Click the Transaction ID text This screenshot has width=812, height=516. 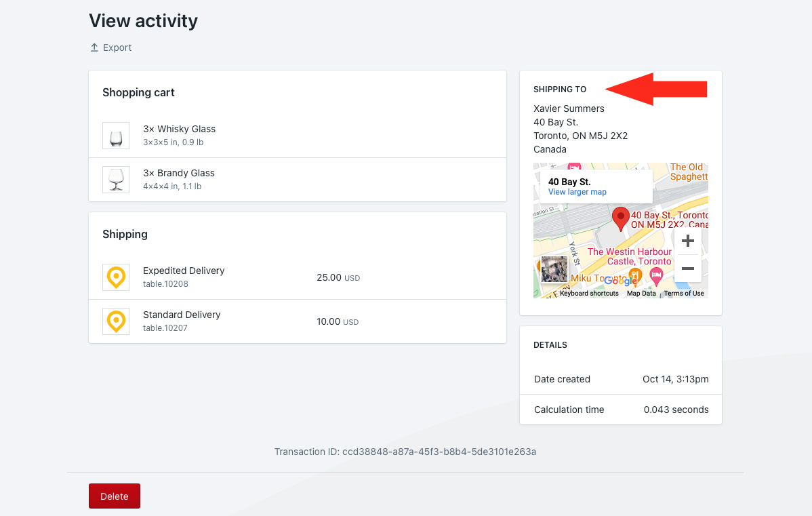click(x=405, y=452)
